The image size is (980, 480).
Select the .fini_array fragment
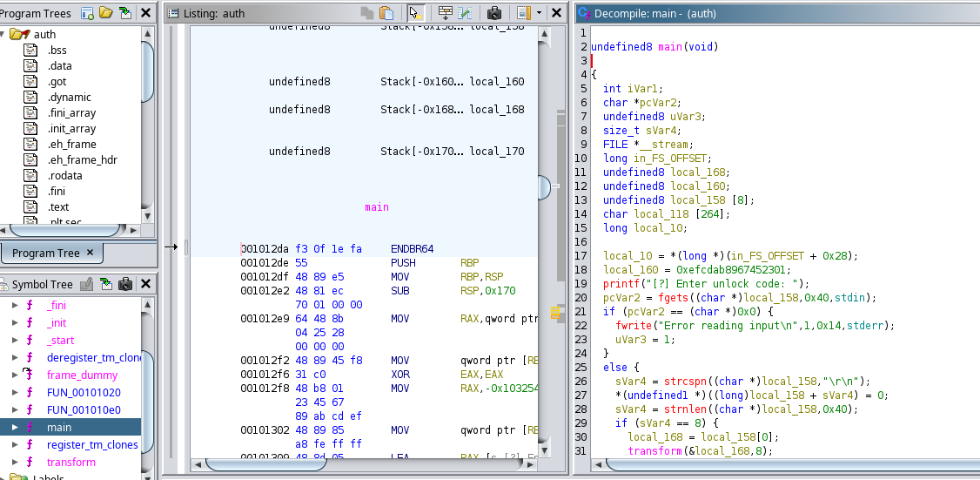coord(71,112)
